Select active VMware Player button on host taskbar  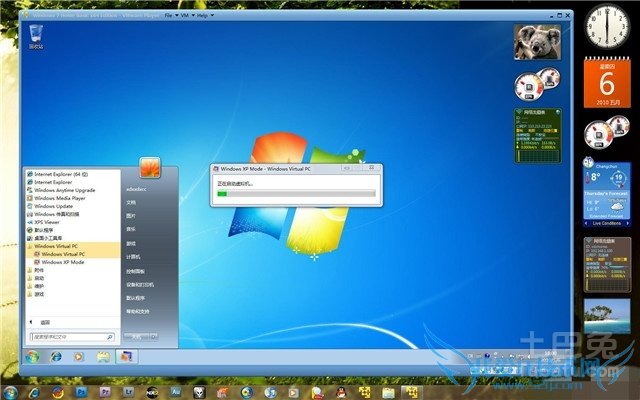pyautogui.click(x=412, y=393)
